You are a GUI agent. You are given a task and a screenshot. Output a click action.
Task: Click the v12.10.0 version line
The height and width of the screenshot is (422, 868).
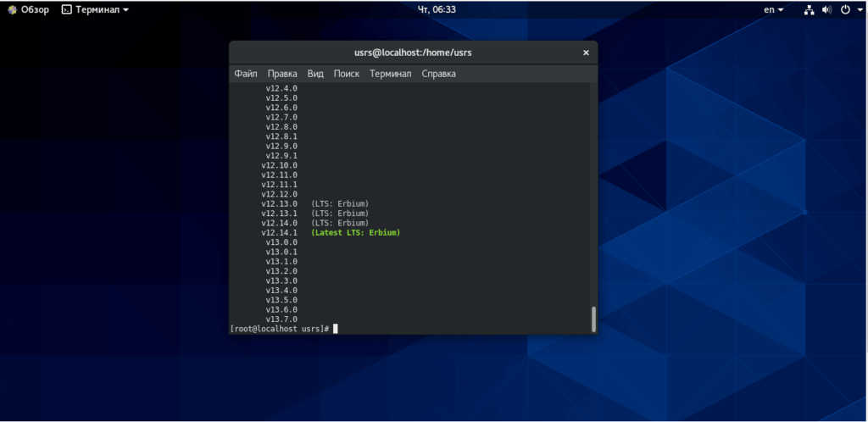tap(280, 165)
